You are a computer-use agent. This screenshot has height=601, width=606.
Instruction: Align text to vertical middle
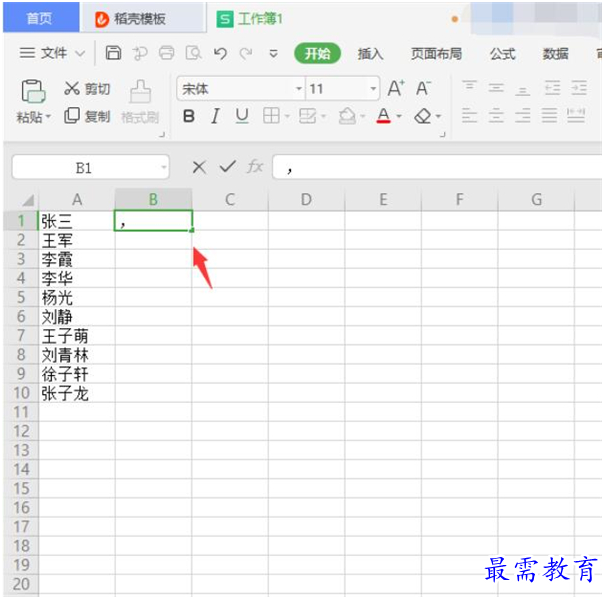click(x=496, y=89)
